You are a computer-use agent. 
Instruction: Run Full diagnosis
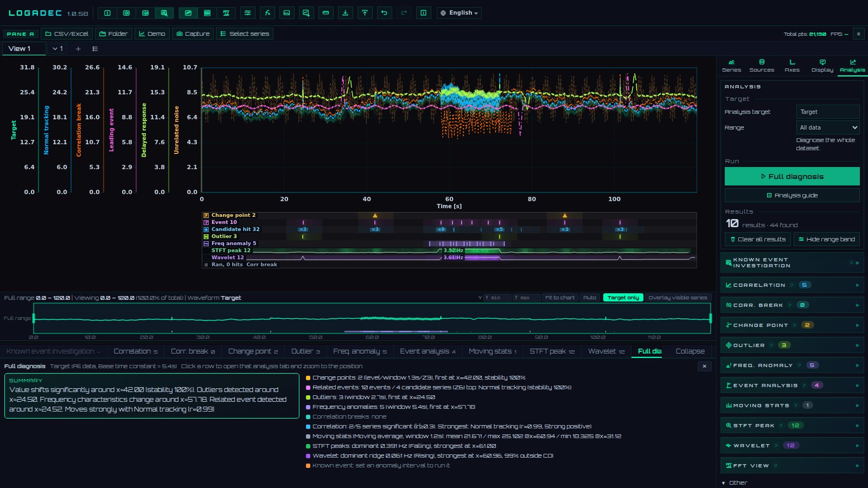(792, 176)
